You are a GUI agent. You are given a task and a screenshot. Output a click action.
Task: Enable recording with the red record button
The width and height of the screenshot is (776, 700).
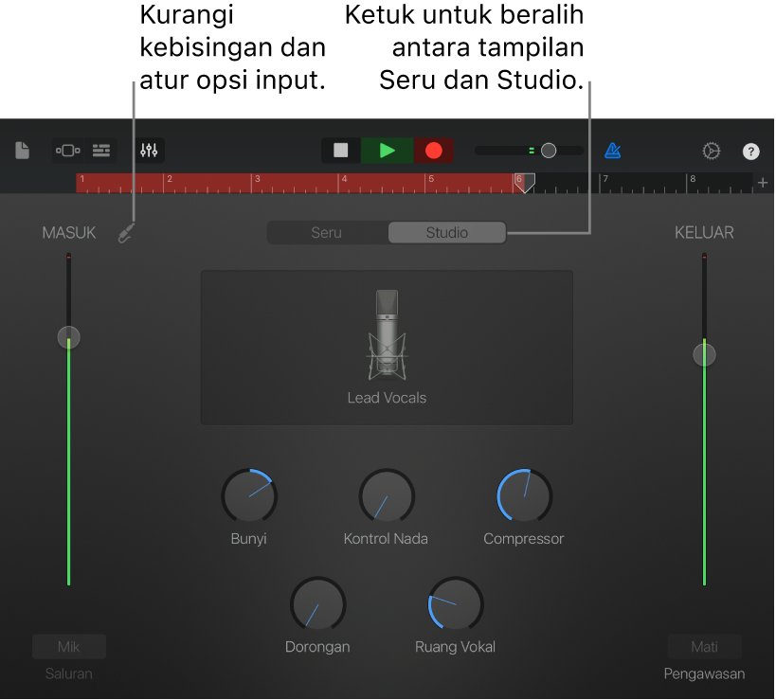[433, 150]
